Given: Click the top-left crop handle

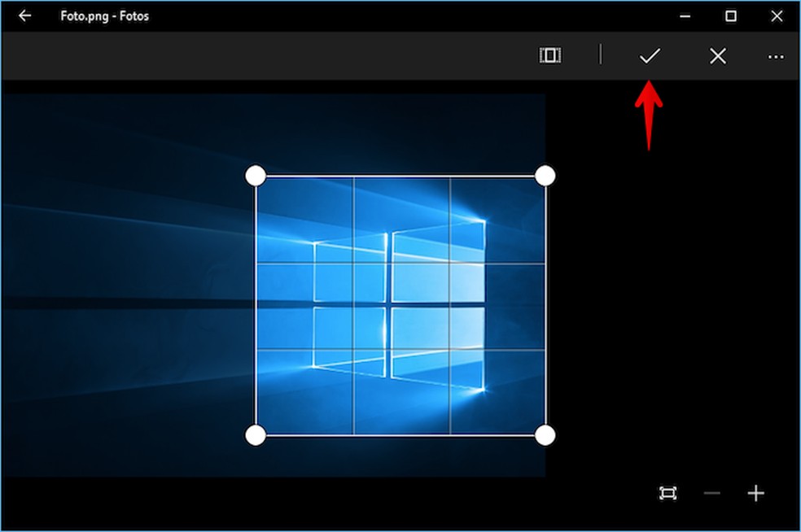Looking at the screenshot, I should point(256,175).
